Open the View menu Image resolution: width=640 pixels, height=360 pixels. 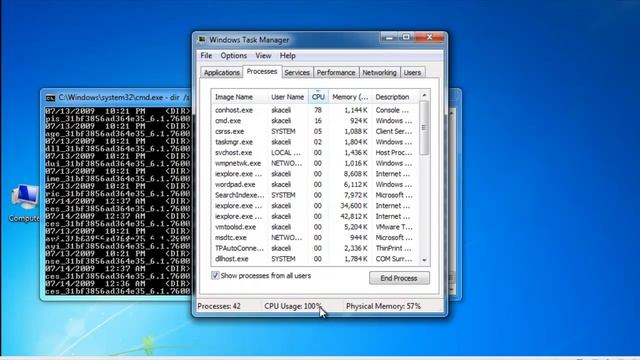[x=263, y=56]
